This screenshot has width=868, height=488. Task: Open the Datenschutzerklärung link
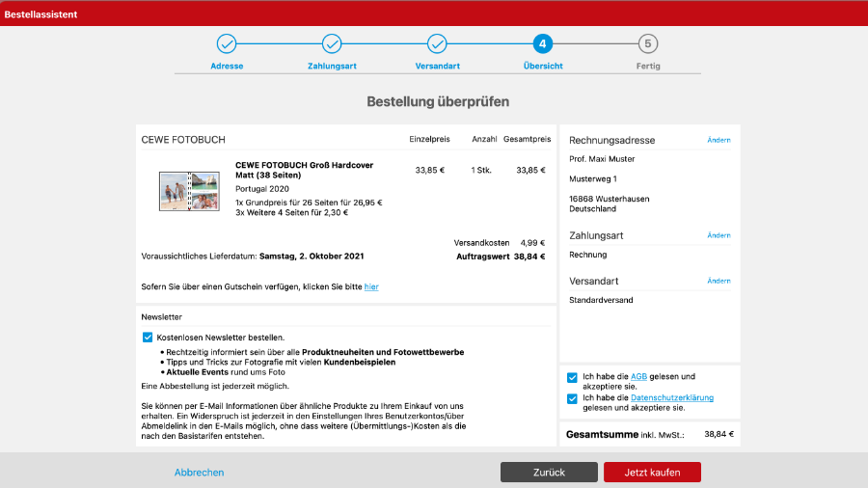[672, 397]
